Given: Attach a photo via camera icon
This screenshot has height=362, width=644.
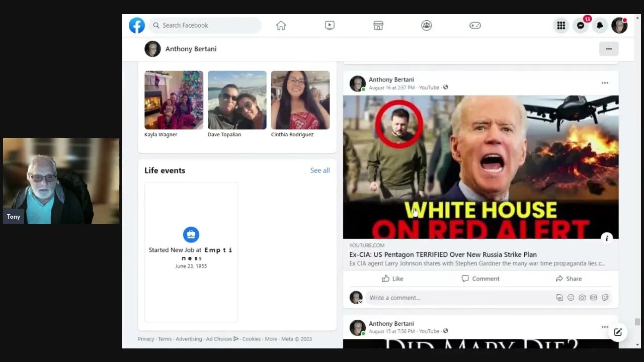Looking at the screenshot, I should [582, 298].
